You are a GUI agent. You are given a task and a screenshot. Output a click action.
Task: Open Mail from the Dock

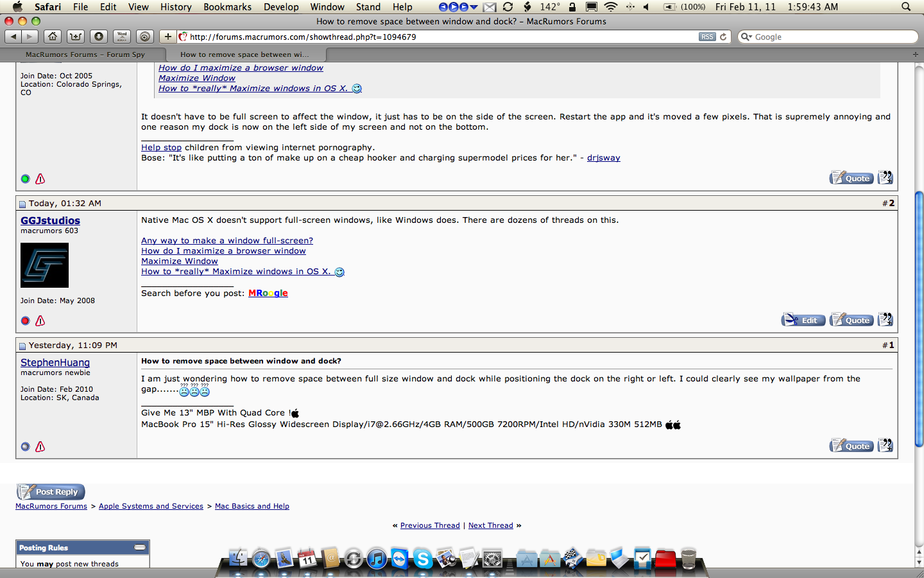coord(284,559)
